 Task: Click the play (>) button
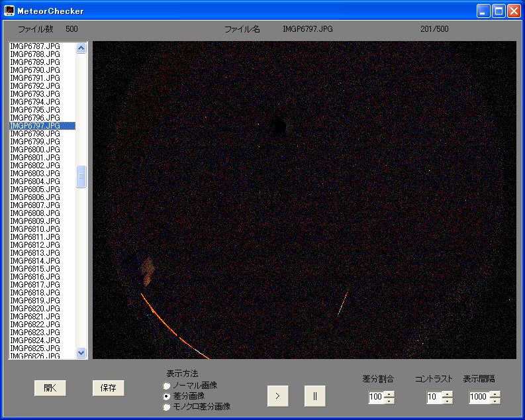[277, 395]
